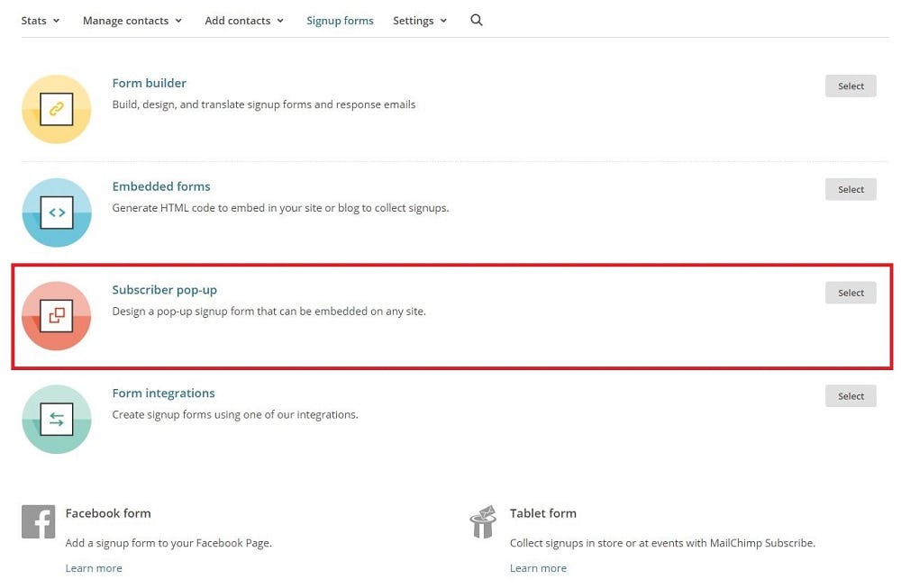
Task: Open the Manage contacts dropdown
Action: pyautogui.click(x=132, y=21)
